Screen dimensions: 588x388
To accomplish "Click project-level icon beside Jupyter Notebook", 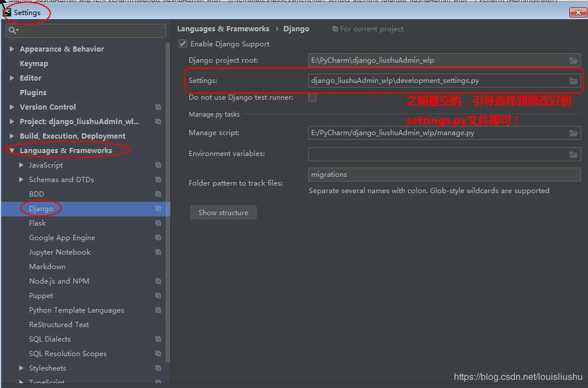I will [x=158, y=252].
